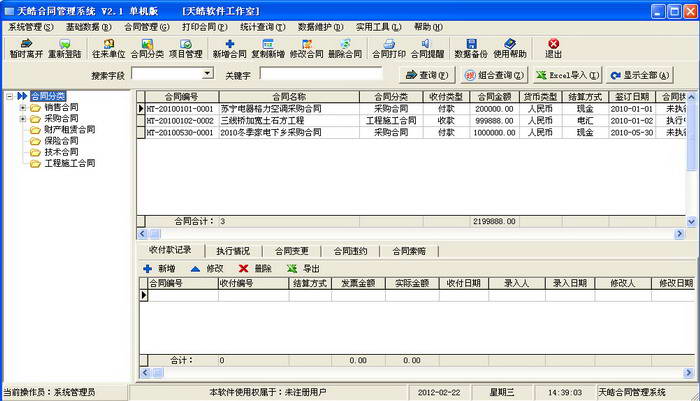Switch to the 合同违约 tab
Image resolution: width=700 pixels, height=401 pixels.
(350, 251)
